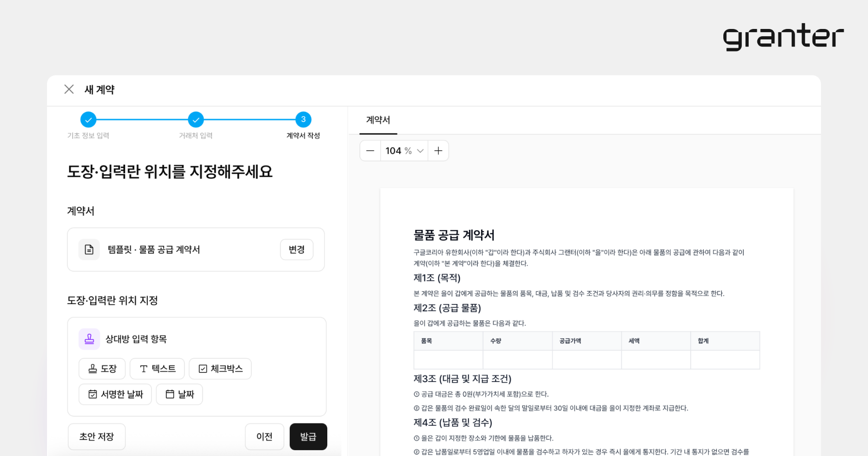Click the 제3조 (대금 및 지급 조건) heading
The width and height of the screenshot is (868, 456).
462,379
